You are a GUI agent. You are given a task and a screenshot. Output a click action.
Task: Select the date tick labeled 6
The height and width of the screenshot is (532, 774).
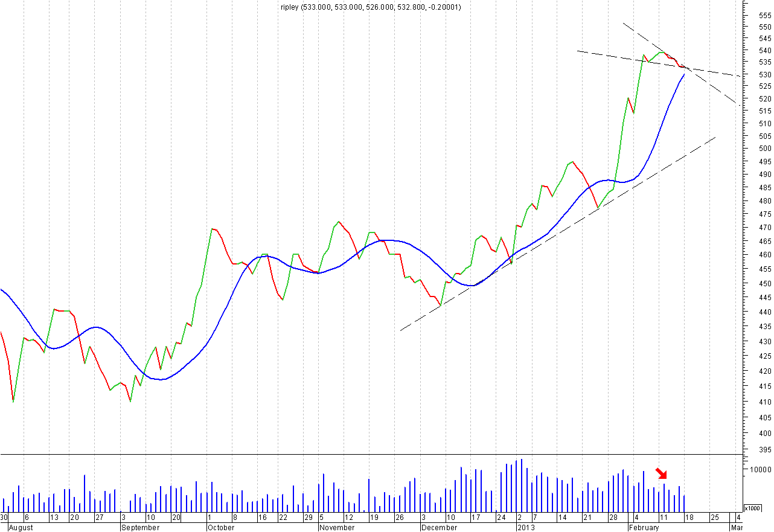(26, 518)
